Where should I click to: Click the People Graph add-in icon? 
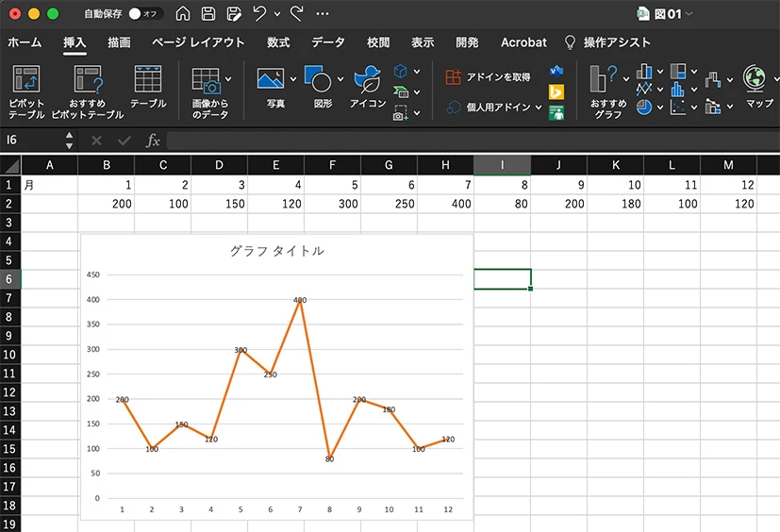pos(556,113)
